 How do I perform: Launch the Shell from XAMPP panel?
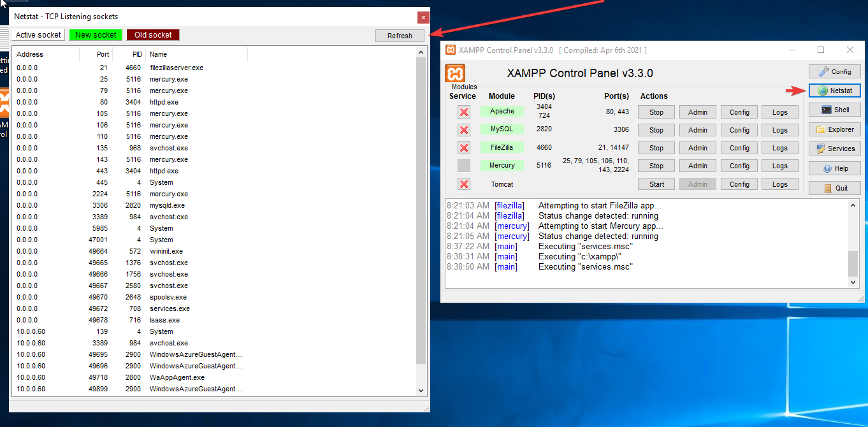834,110
